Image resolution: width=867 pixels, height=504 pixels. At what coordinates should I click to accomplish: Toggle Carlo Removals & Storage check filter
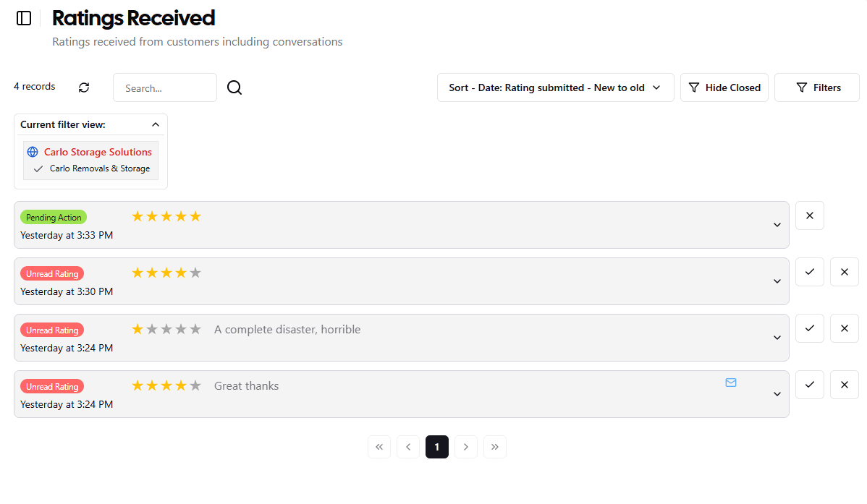92,168
